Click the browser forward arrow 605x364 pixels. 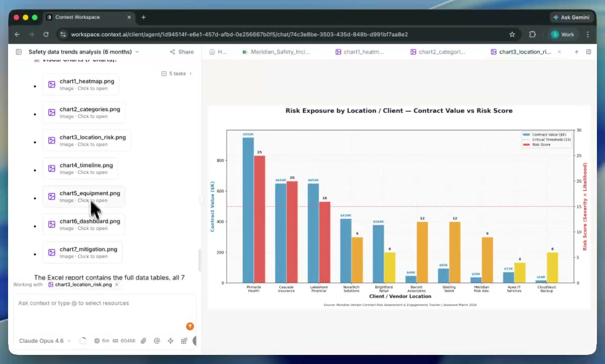coord(32,34)
